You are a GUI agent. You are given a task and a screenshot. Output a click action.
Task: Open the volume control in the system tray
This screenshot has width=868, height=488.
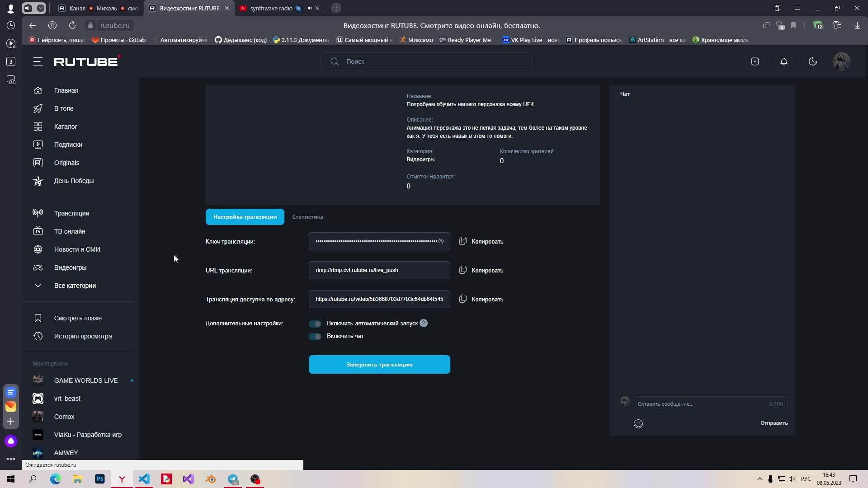tap(792, 479)
